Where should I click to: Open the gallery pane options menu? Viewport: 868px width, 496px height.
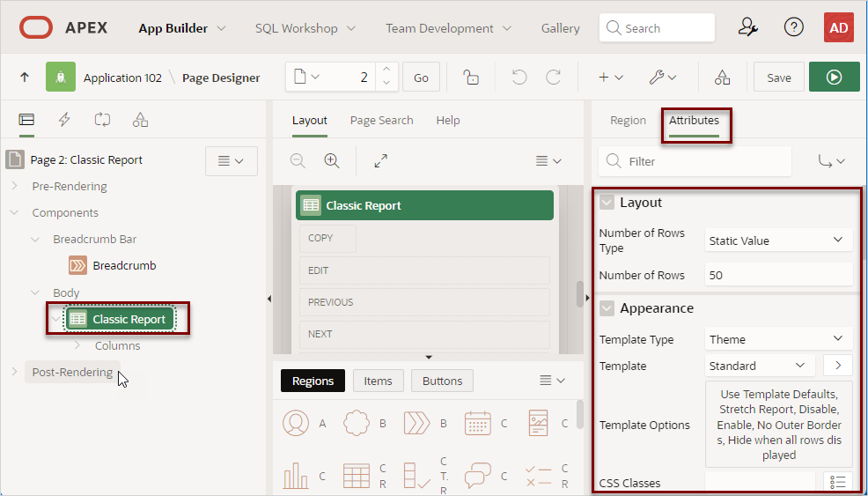click(552, 381)
